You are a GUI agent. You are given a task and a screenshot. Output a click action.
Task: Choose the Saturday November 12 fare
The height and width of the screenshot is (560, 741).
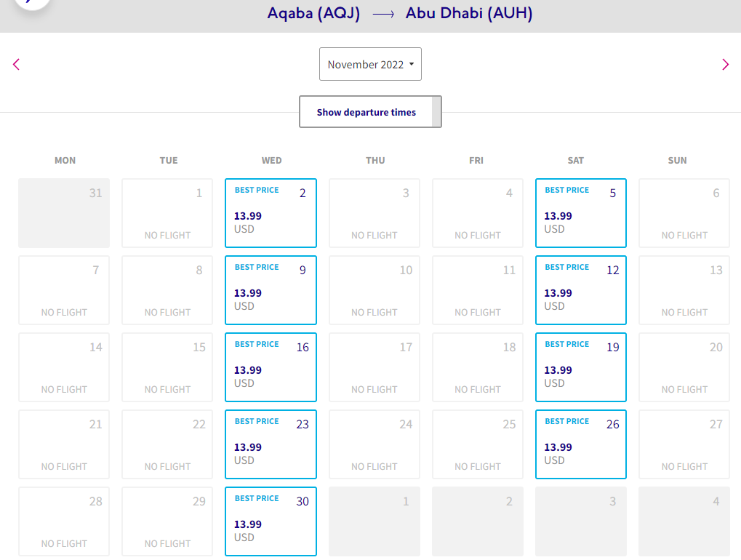(x=581, y=289)
